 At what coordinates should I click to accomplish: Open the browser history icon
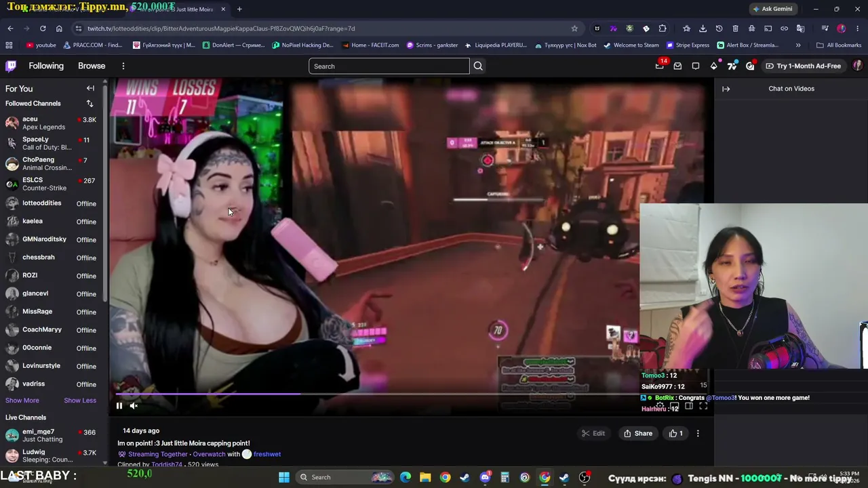pyautogui.click(x=719, y=28)
